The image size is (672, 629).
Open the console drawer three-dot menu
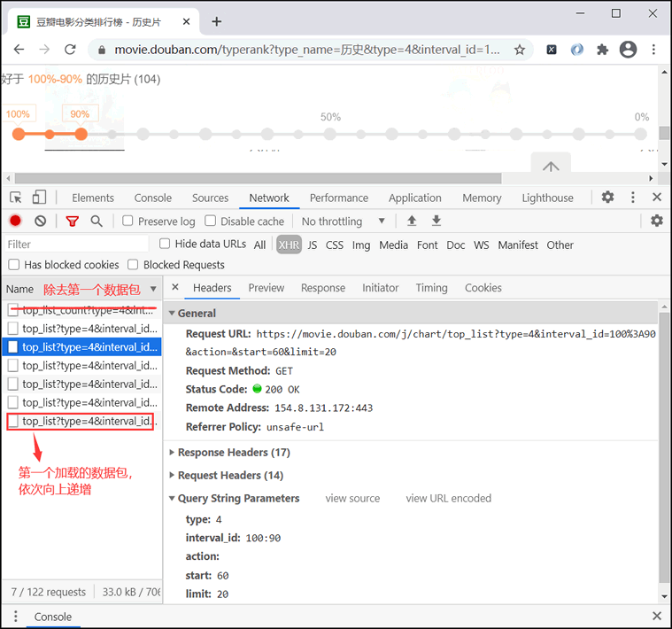click(15, 616)
